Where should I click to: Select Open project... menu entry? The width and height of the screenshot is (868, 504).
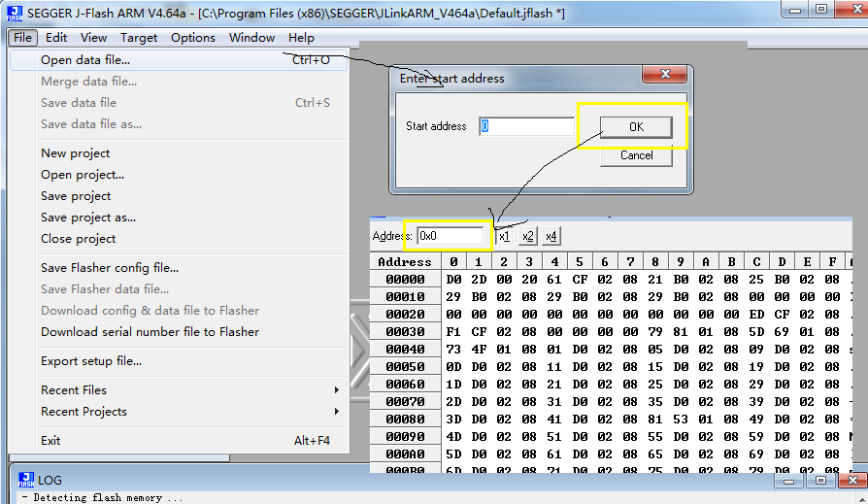pos(179,175)
